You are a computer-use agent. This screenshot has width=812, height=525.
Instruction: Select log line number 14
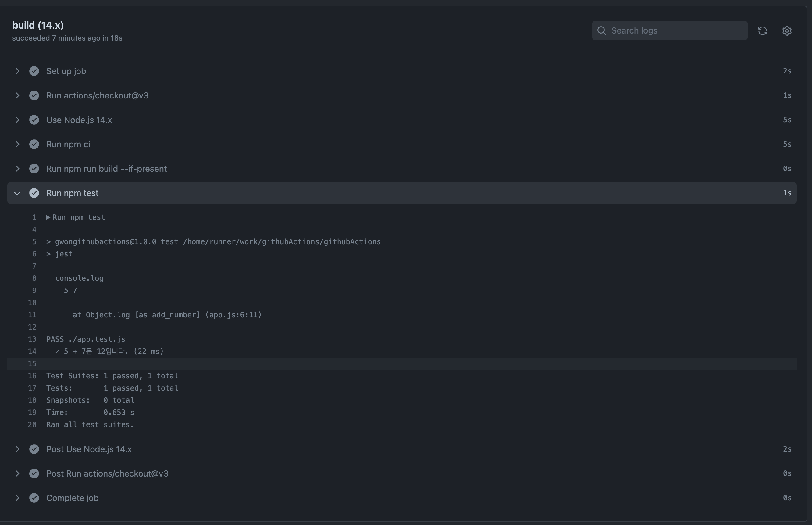tap(32, 352)
